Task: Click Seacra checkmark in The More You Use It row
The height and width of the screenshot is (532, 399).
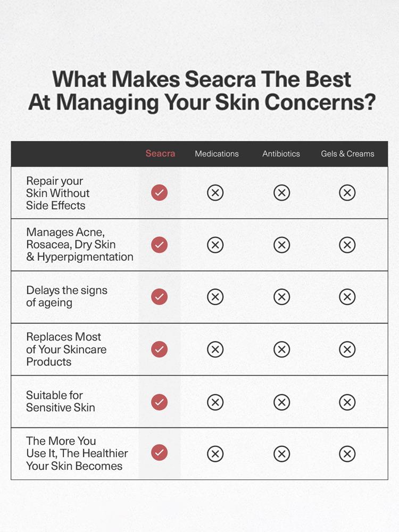Action: pos(159,453)
